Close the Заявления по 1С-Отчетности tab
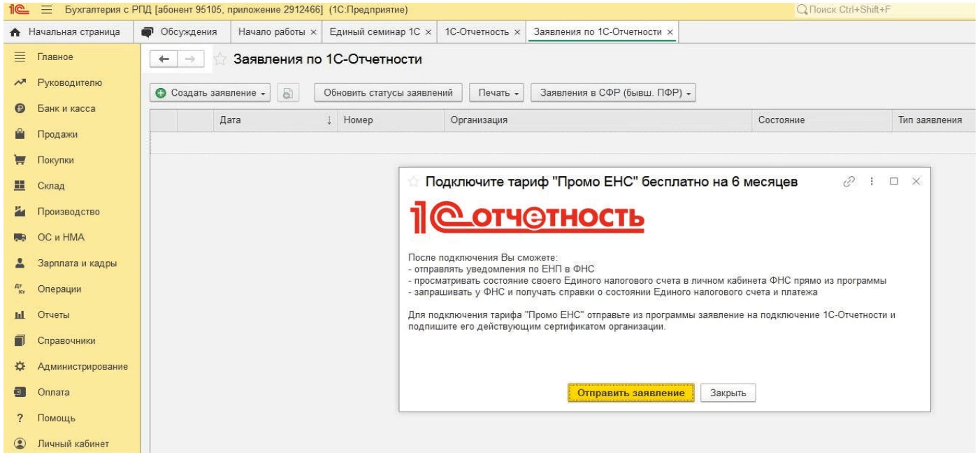 tap(670, 32)
